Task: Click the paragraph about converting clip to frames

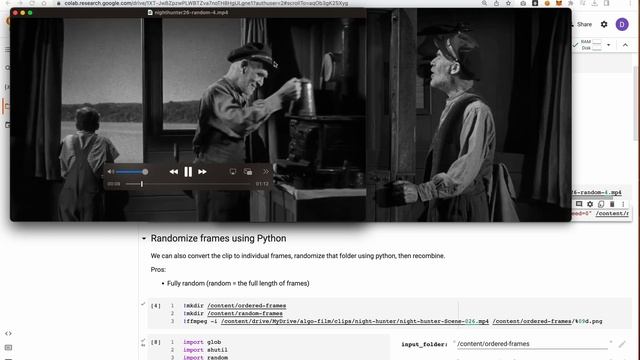Action: pyautogui.click(x=298, y=256)
